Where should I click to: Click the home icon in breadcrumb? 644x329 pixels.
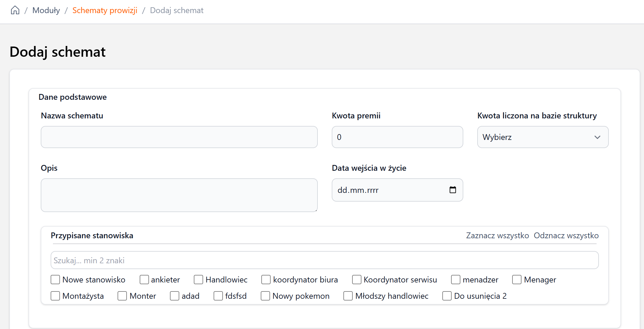(x=15, y=10)
